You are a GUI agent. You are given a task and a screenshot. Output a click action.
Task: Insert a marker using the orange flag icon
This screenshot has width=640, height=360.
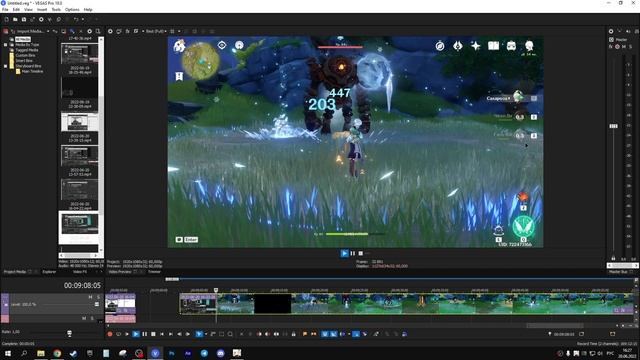click(305, 334)
